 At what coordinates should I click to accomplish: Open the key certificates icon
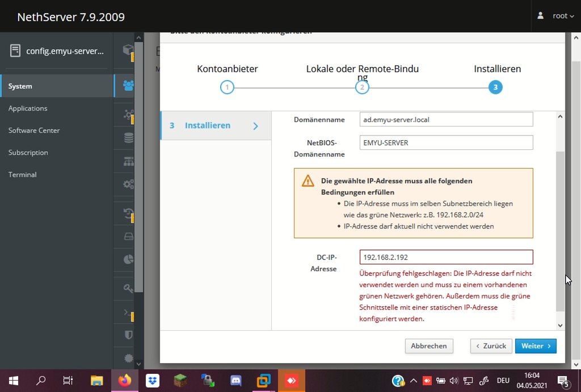(x=128, y=288)
